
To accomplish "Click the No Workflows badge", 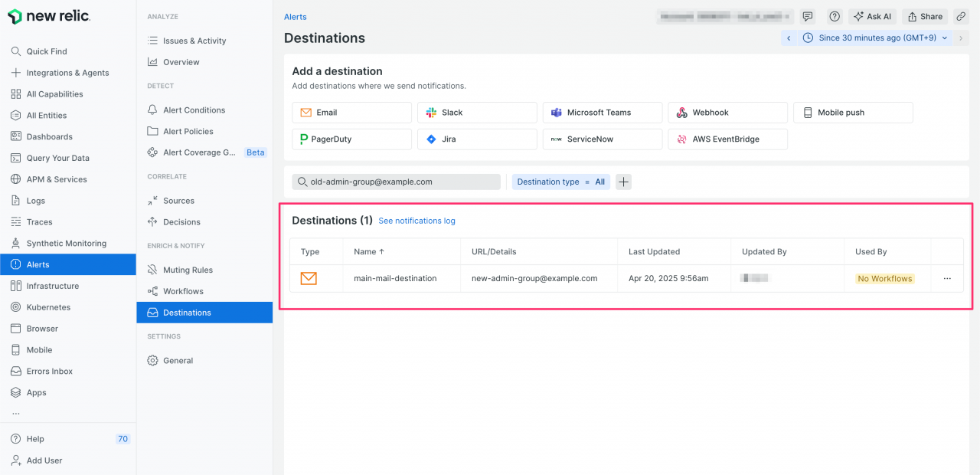I will 885,279.
